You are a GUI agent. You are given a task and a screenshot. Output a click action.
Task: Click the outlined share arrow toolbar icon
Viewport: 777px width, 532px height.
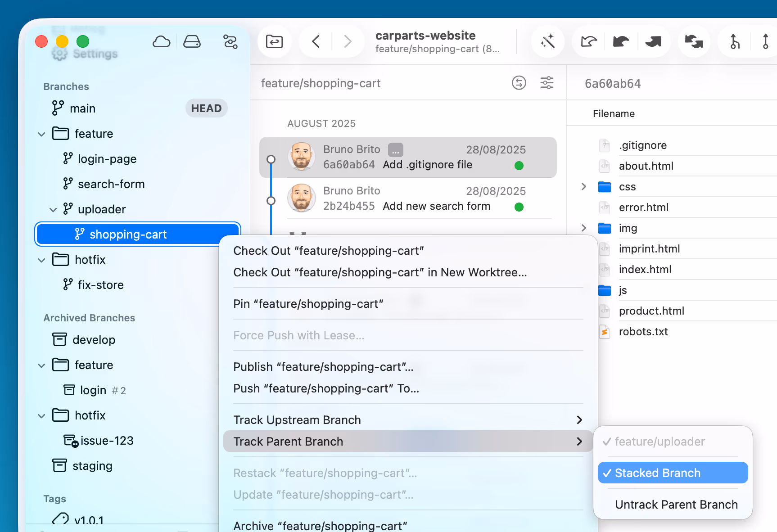click(588, 42)
